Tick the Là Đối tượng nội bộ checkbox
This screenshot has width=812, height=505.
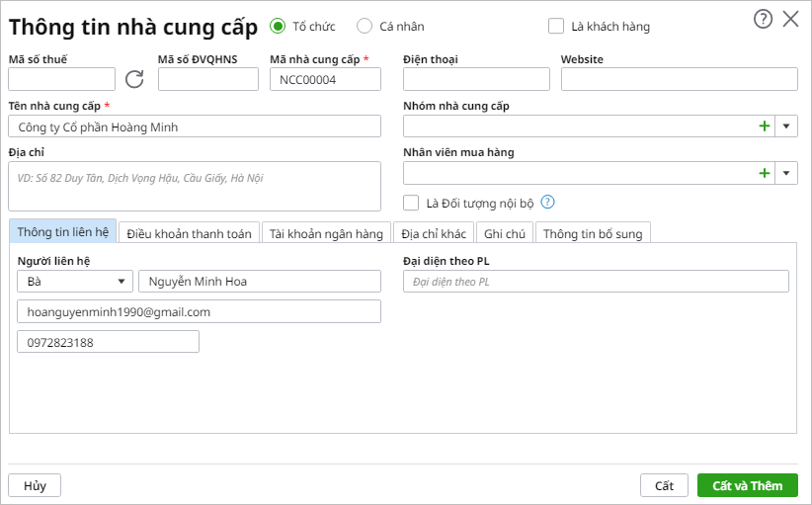pos(412,204)
